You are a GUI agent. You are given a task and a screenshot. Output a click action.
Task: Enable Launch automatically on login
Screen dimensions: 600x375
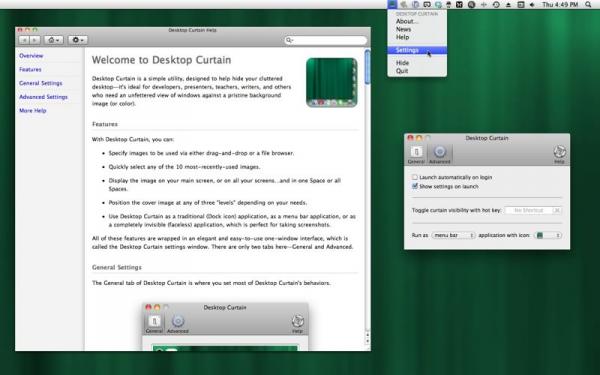point(415,177)
